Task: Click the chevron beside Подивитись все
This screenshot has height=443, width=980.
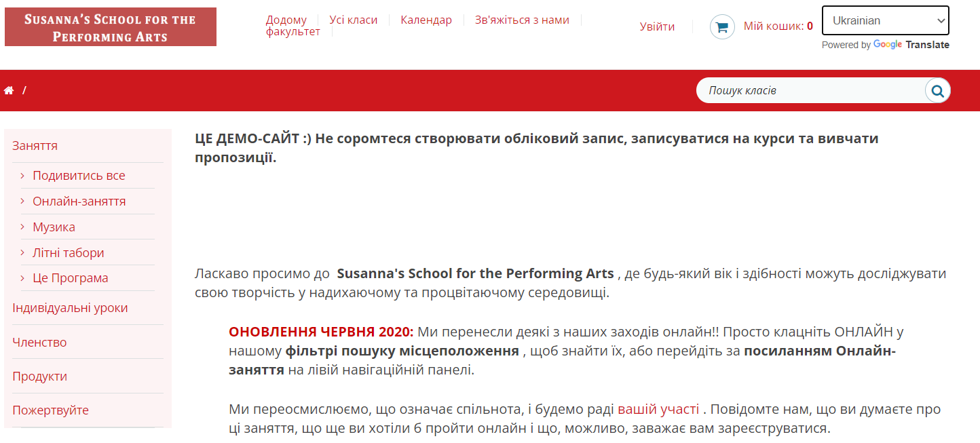Action: [x=22, y=176]
